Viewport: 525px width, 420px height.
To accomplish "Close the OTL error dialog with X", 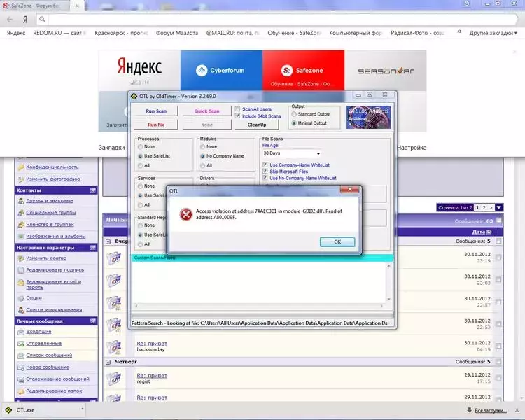I will pyautogui.click(x=349, y=190).
